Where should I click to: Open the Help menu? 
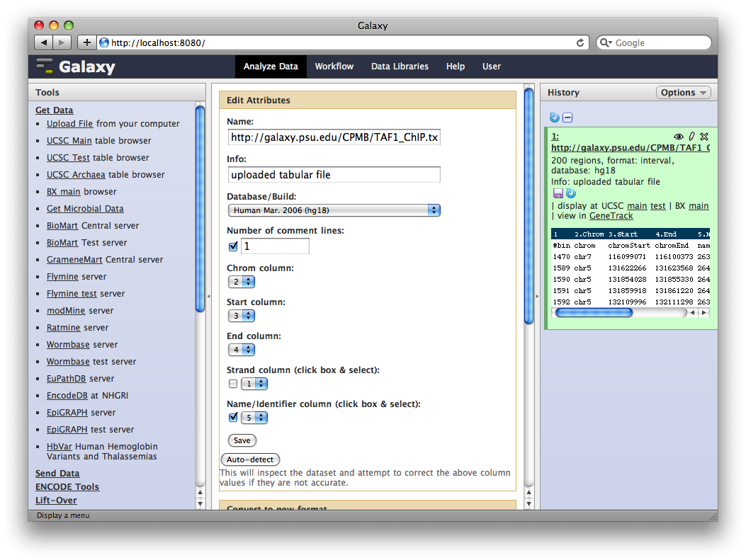456,67
